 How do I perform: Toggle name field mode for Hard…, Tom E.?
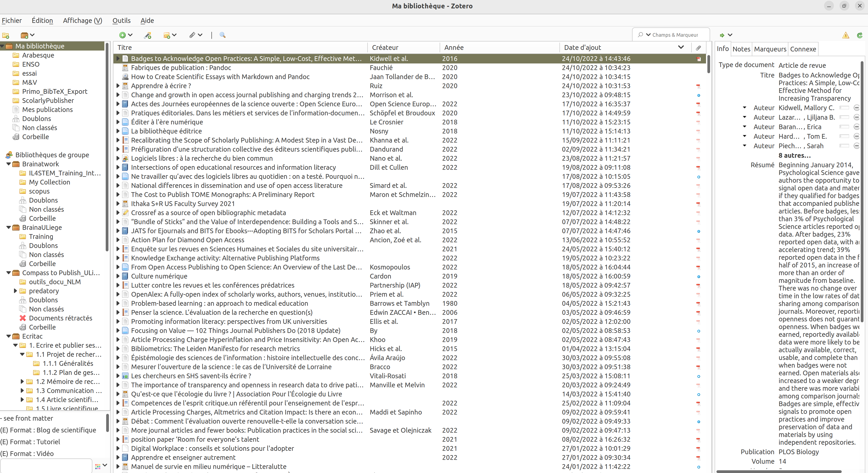pyautogui.click(x=844, y=136)
